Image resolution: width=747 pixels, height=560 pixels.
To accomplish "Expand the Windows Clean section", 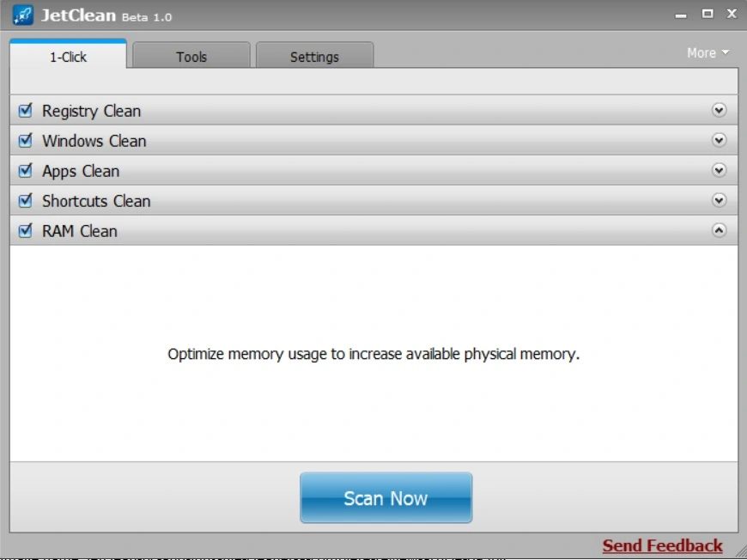I will coord(719,140).
